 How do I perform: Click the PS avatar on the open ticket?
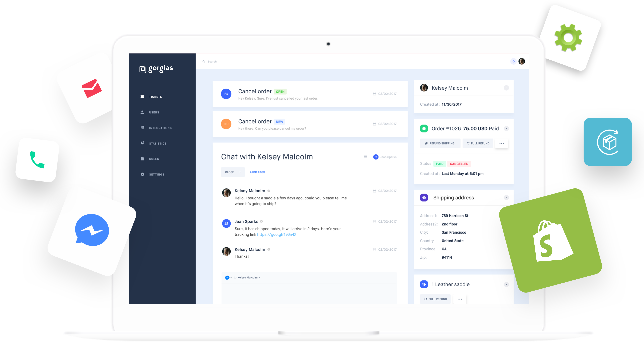[226, 94]
